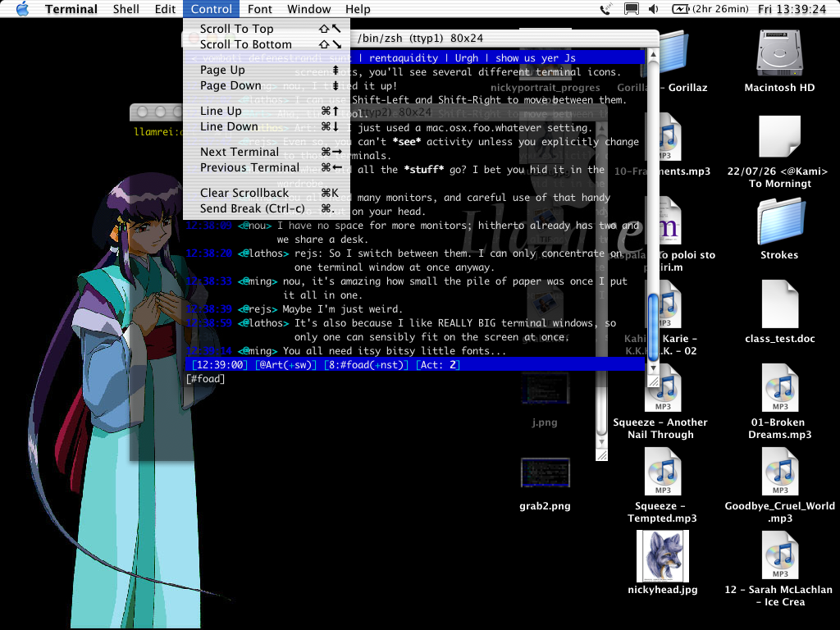
Task: Click first traffic-light button of back window
Action: click(x=142, y=112)
